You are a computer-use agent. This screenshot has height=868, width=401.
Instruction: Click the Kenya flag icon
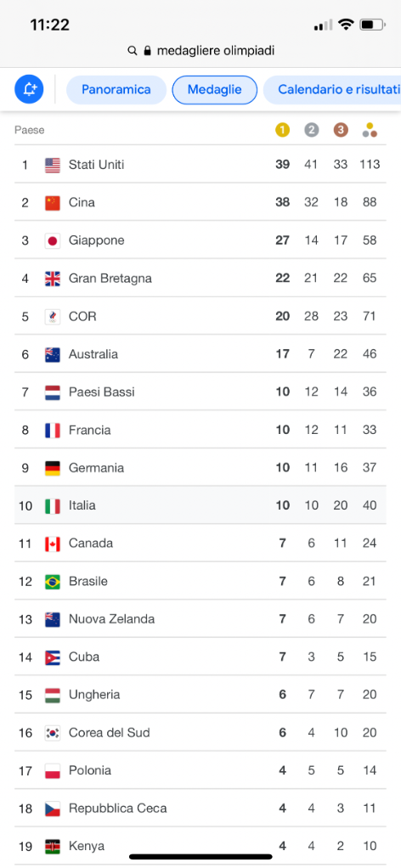coord(53,847)
